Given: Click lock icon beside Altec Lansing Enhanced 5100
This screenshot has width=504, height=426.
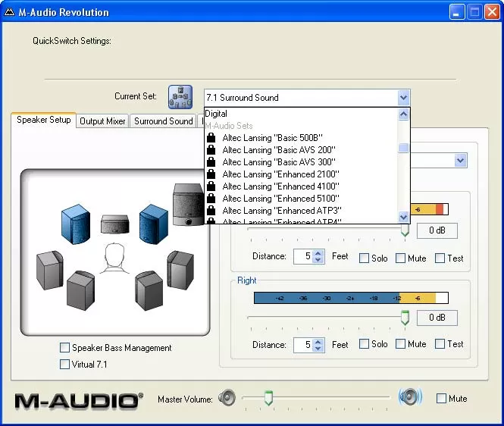Looking at the screenshot, I should [x=211, y=199].
